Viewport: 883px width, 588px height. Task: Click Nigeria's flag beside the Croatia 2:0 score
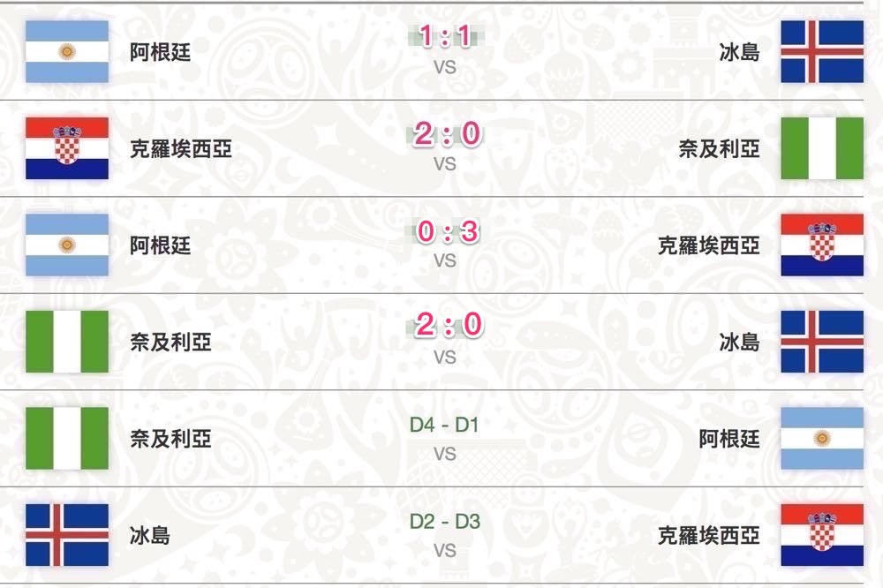(x=822, y=148)
